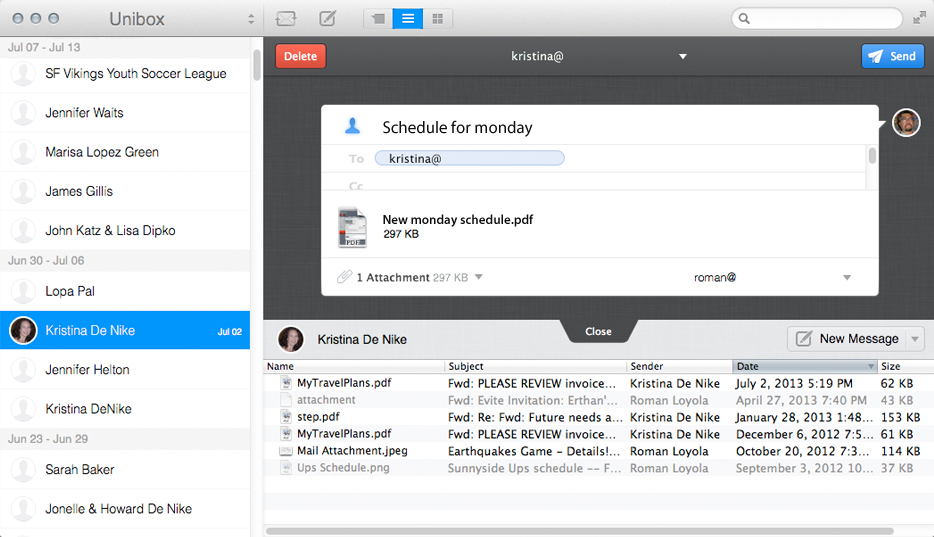Send the message

tap(892, 56)
